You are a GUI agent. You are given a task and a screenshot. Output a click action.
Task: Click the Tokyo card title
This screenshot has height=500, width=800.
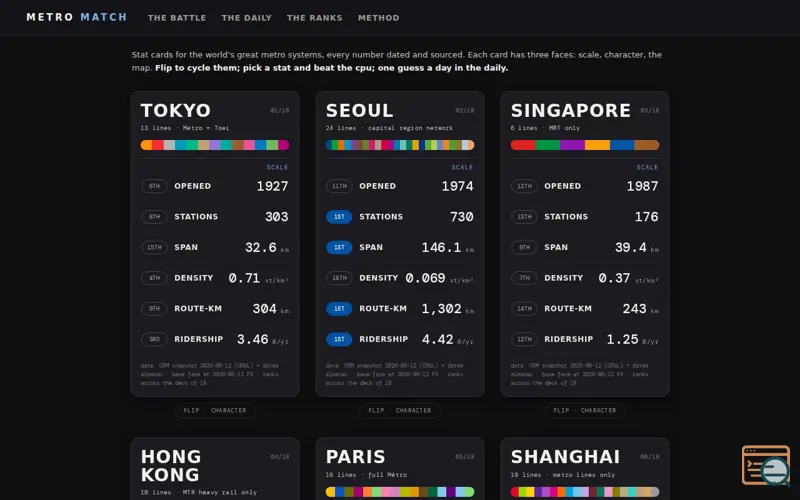pos(176,110)
